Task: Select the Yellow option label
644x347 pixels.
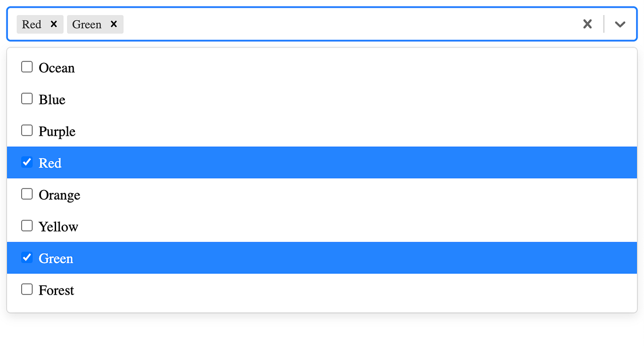Action: tap(57, 226)
